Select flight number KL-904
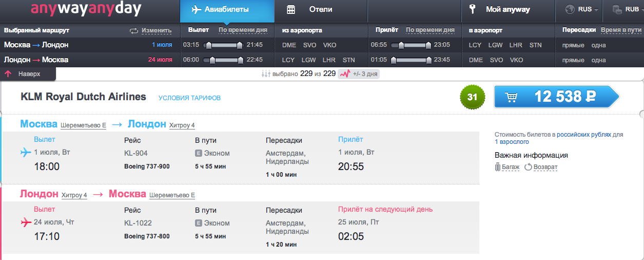Viewport: 644px width, 260px height. pyautogui.click(x=136, y=153)
